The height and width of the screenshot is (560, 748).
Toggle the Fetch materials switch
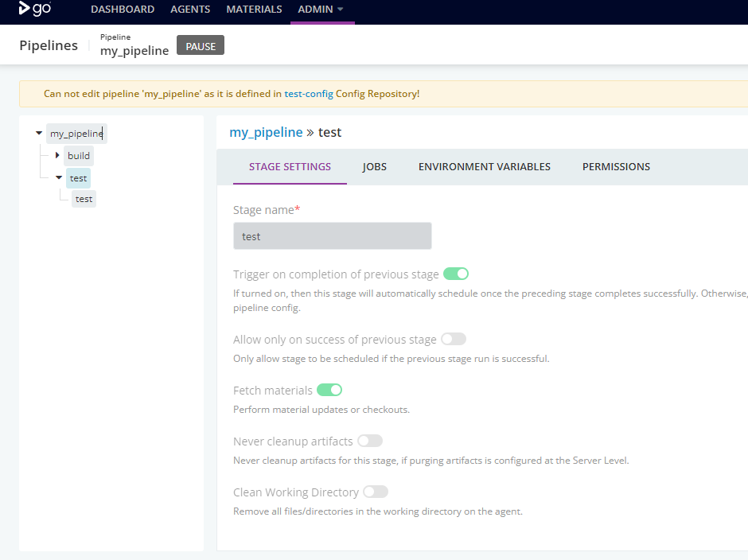[x=329, y=391]
